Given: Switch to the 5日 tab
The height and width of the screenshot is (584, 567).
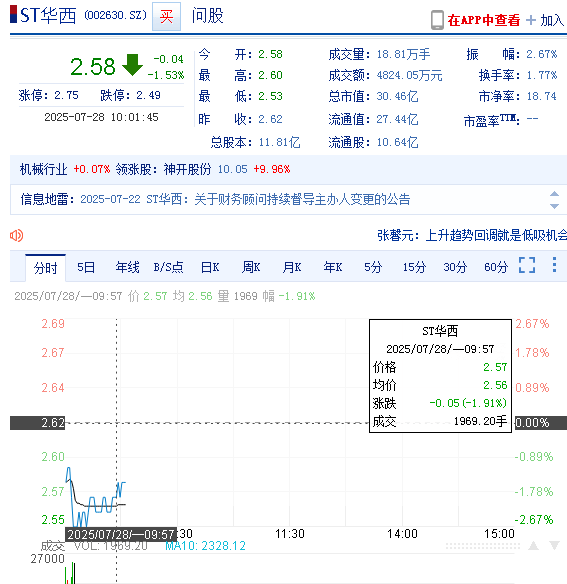Looking at the screenshot, I should [x=86, y=267].
